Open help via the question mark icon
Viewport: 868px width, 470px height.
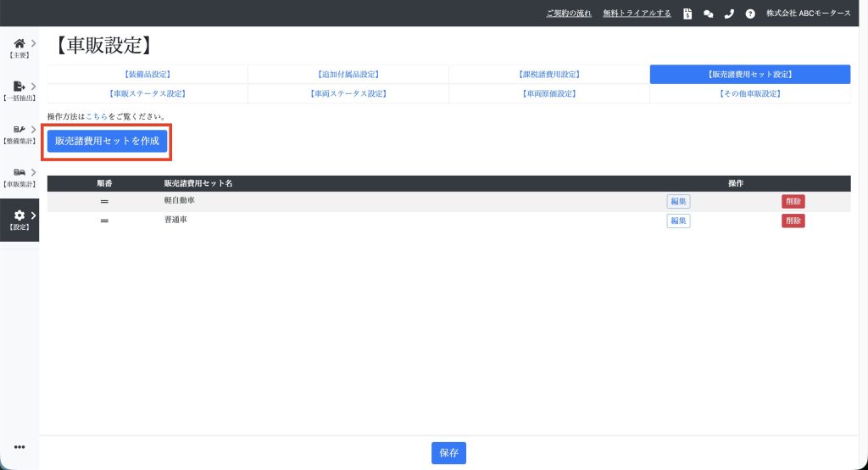tap(750, 14)
